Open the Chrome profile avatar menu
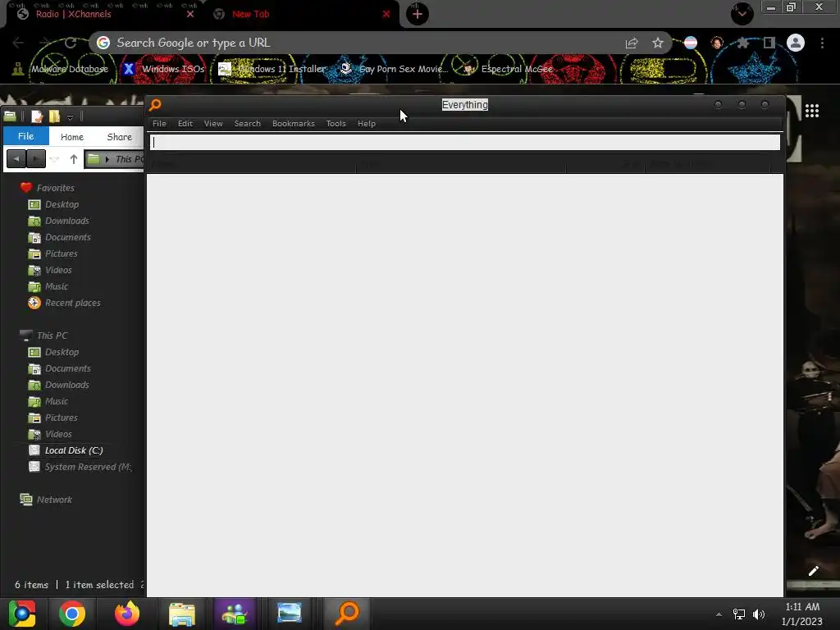Image resolution: width=840 pixels, height=630 pixels. click(x=796, y=43)
